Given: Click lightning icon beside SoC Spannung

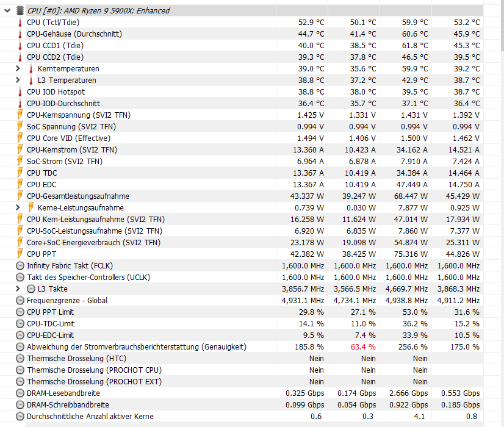Looking at the screenshot, I should pyautogui.click(x=20, y=126).
